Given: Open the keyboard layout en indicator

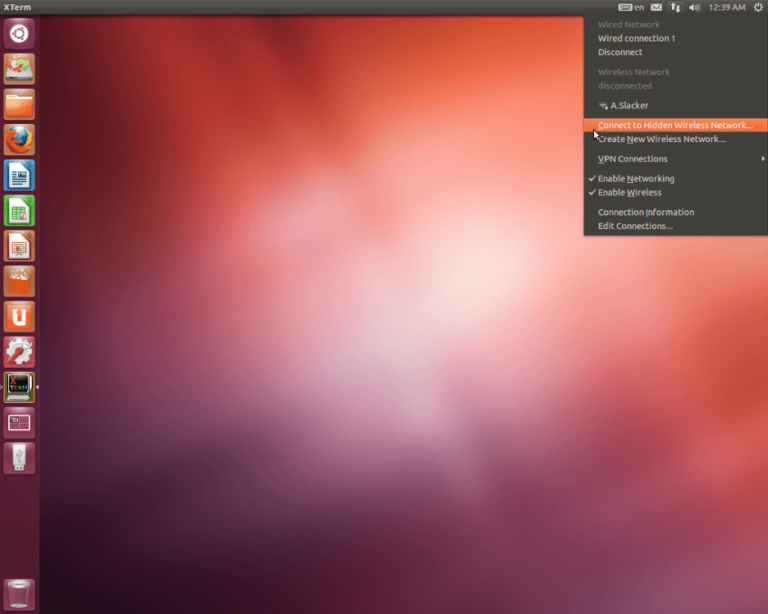Looking at the screenshot, I should click(631, 7).
